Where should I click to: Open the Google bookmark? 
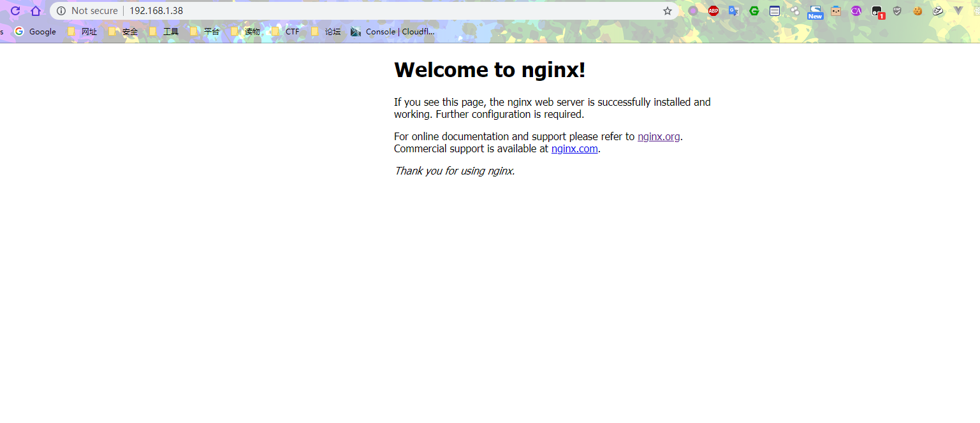point(36,31)
